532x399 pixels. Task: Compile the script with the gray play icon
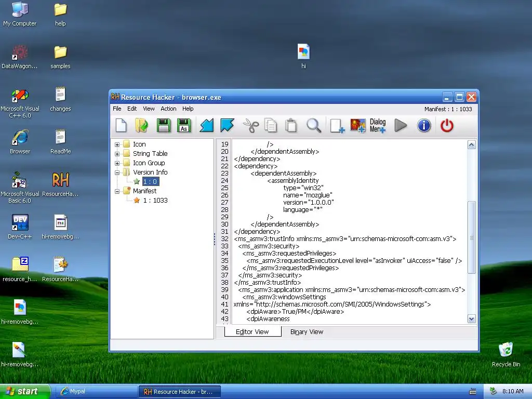point(401,126)
